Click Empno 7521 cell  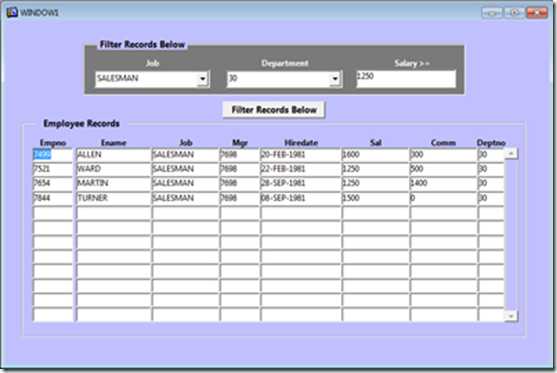(x=53, y=169)
